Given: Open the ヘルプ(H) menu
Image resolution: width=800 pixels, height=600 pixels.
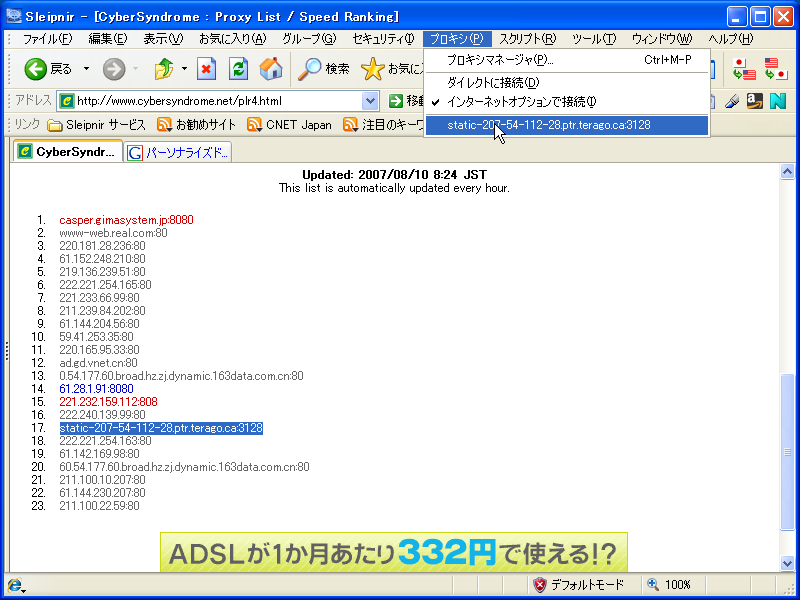Looking at the screenshot, I should pyautogui.click(x=730, y=39).
